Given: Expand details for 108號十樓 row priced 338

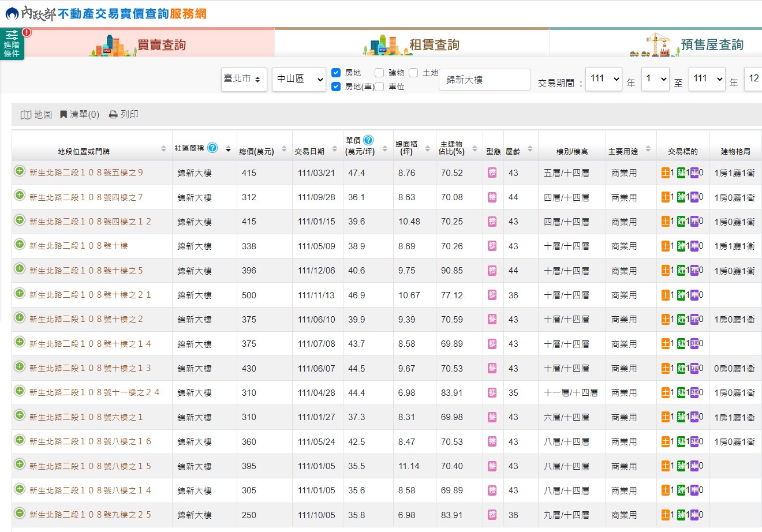Looking at the screenshot, I should point(20,245).
